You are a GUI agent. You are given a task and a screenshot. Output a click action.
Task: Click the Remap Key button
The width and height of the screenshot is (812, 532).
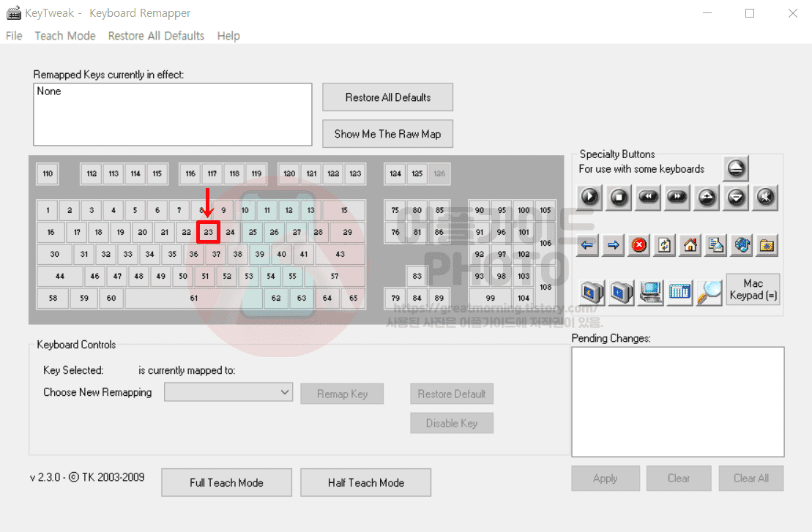coord(343,394)
